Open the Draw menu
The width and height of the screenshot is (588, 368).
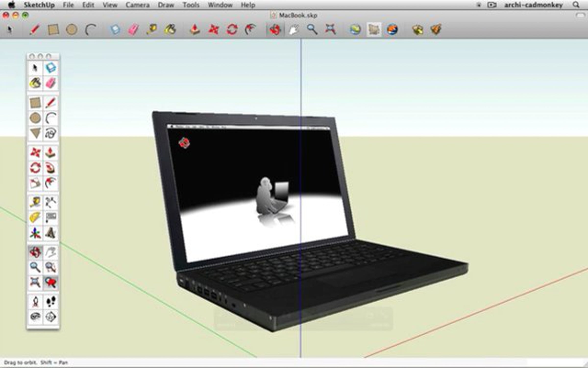166,5
